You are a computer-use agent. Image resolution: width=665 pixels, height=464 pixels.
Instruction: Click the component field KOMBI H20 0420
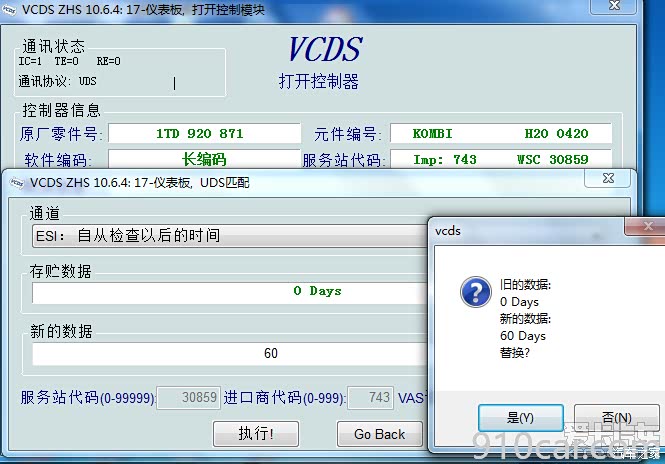(x=500, y=134)
